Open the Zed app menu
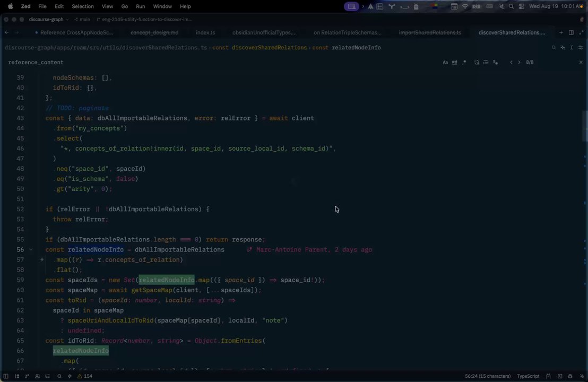The height and width of the screenshot is (382, 588). tap(25, 6)
